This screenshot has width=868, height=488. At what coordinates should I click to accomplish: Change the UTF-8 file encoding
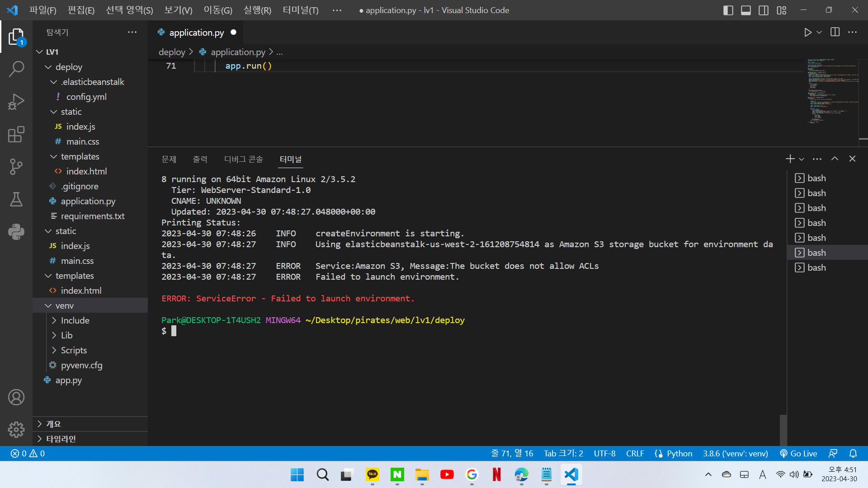(604, 453)
